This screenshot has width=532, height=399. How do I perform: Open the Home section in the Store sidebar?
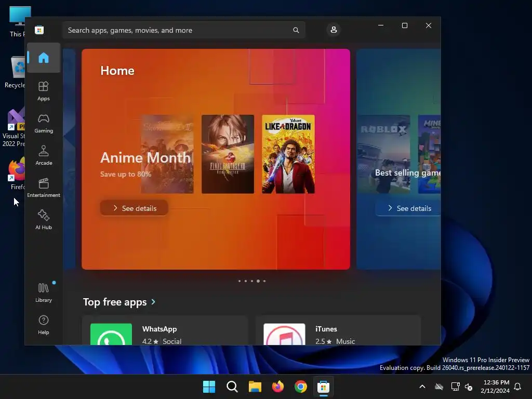(x=44, y=58)
